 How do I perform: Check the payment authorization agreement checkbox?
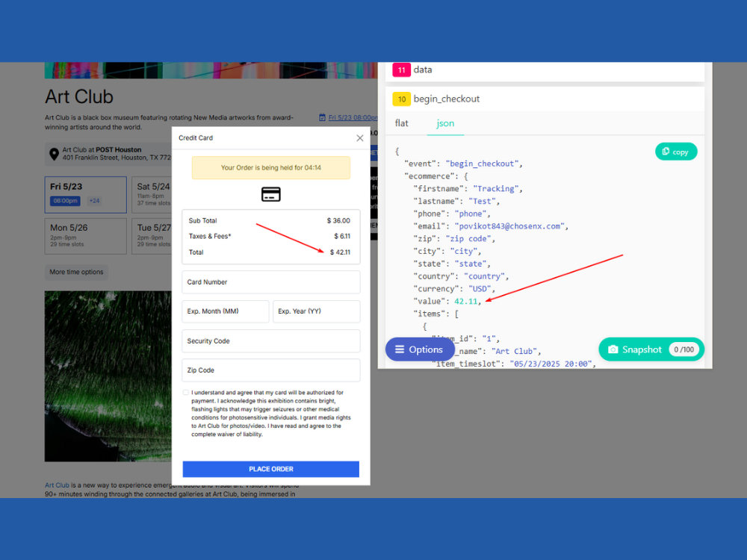pyautogui.click(x=185, y=393)
